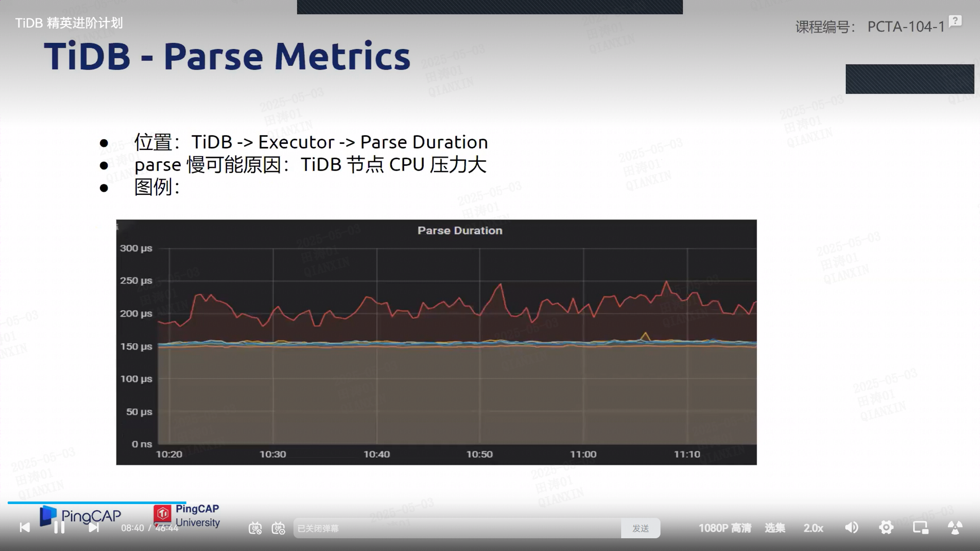
Task: Click the Parse Duration chart title
Action: (x=459, y=231)
